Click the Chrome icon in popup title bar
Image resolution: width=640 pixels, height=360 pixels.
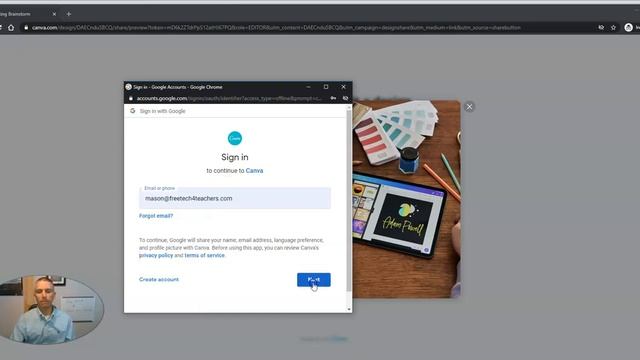pos(129,87)
